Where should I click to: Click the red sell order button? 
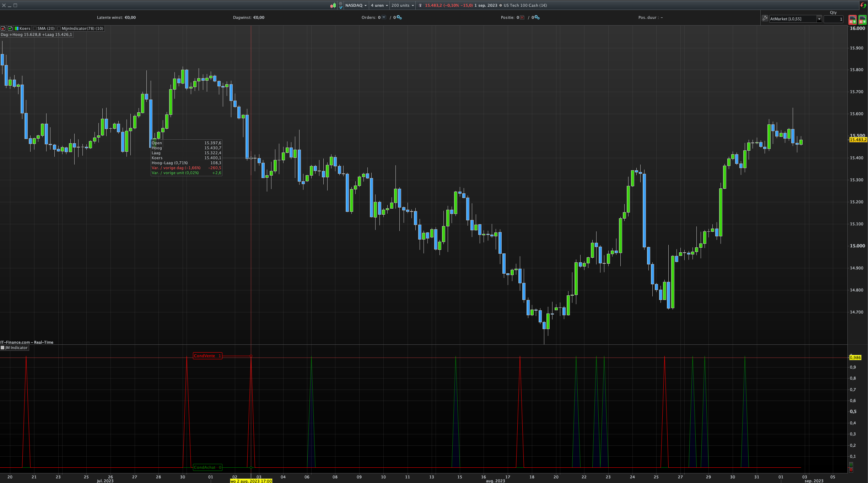pos(852,20)
